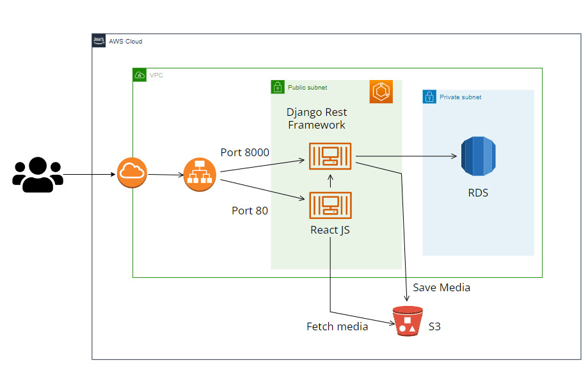Select the Django Rest Framework text
This screenshot has width=588, height=377.
[x=317, y=118]
